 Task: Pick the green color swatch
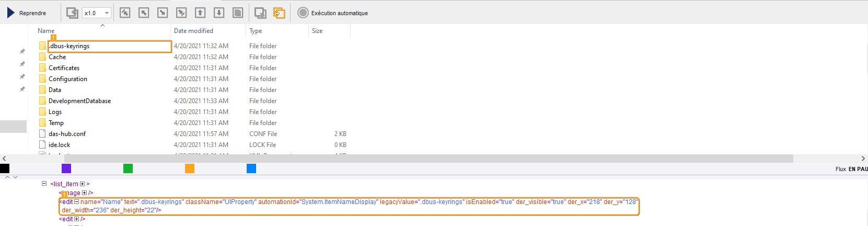coord(128,168)
